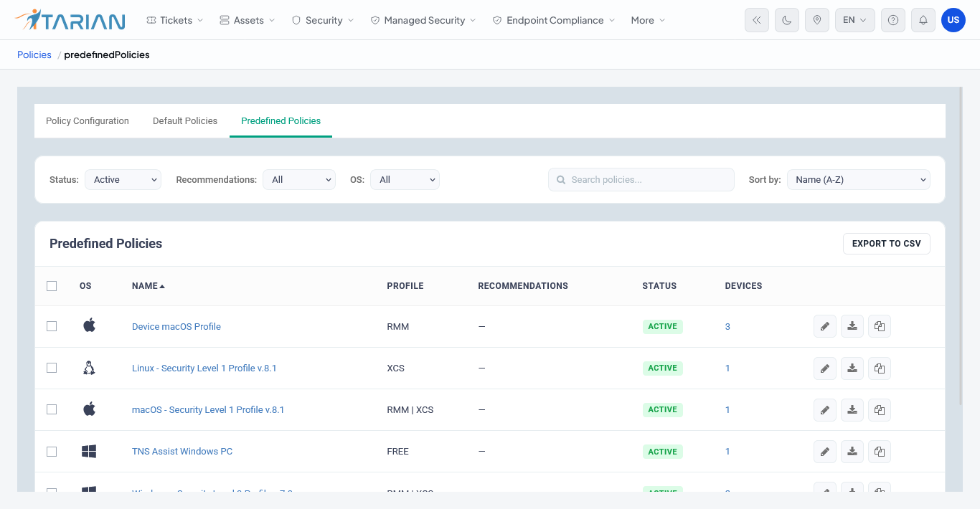Open the Assets menu
The width and height of the screenshot is (980, 509).
tap(248, 20)
